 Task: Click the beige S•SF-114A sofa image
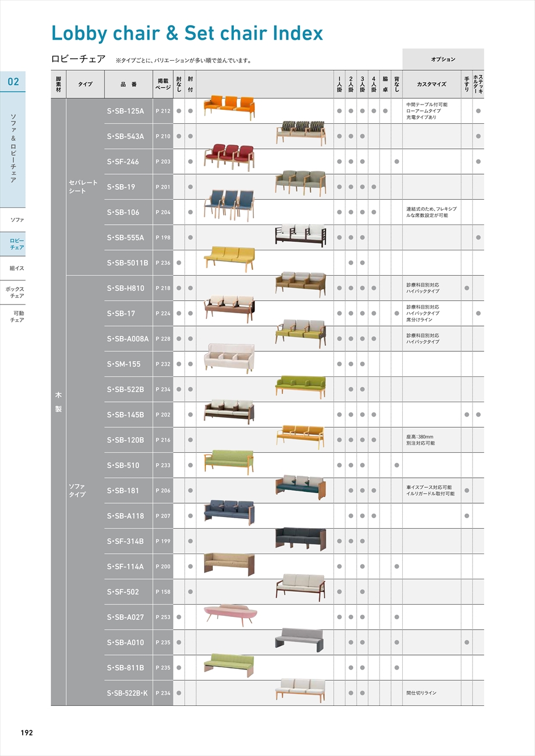click(x=229, y=564)
